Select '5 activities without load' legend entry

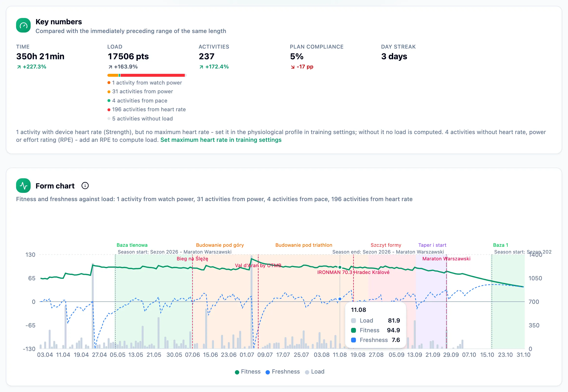140,119
